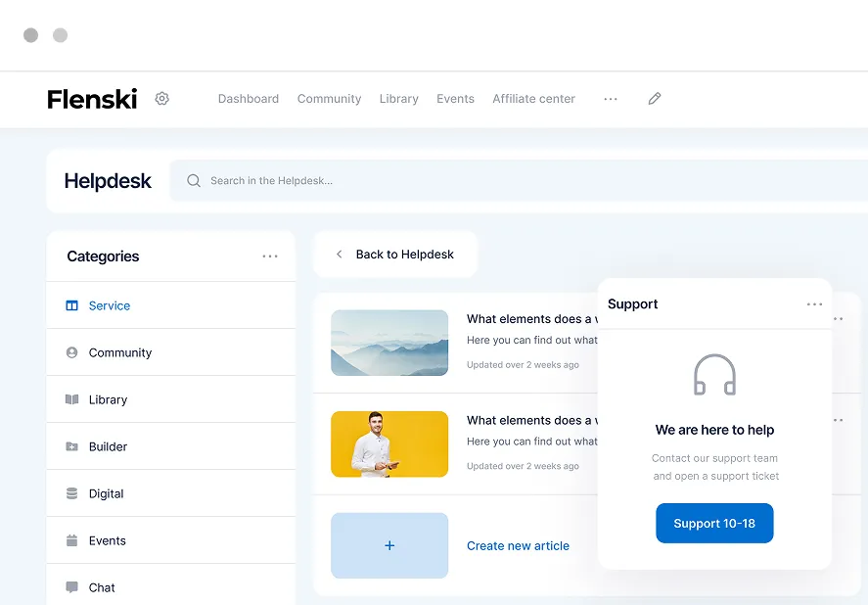Image resolution: width=868 pixels, height=605 pixels.
Task: Click the pencil edit icon in navbar
Action: 655,99
